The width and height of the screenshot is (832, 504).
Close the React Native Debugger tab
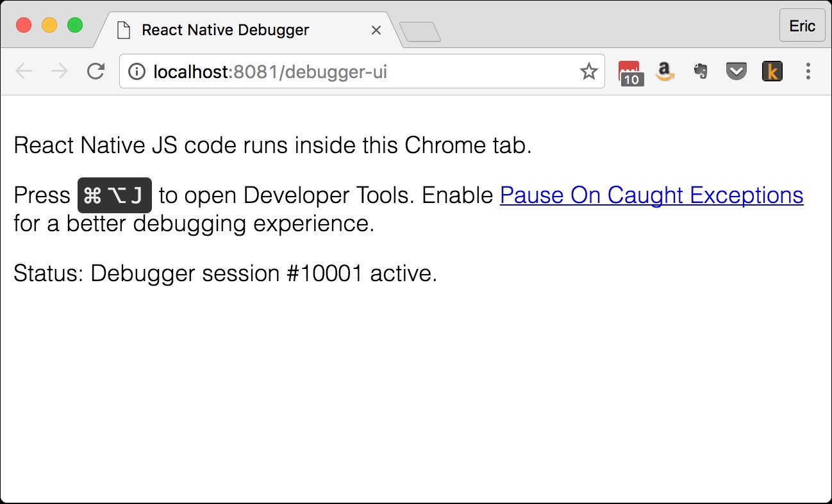tap(376, 30)
